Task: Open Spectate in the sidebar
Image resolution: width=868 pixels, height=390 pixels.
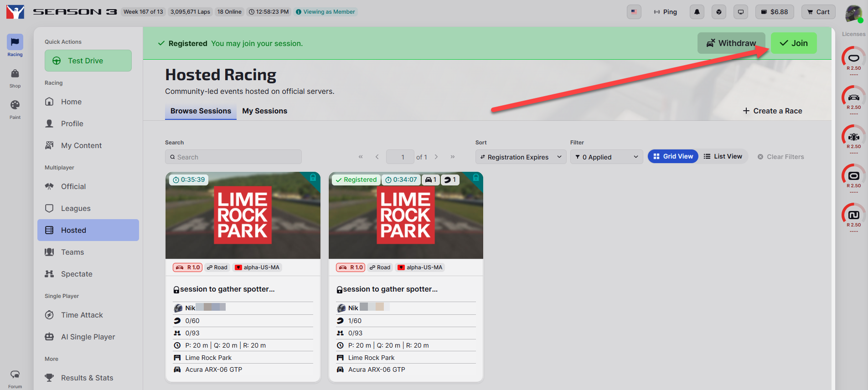Action: tap(88, 274)
